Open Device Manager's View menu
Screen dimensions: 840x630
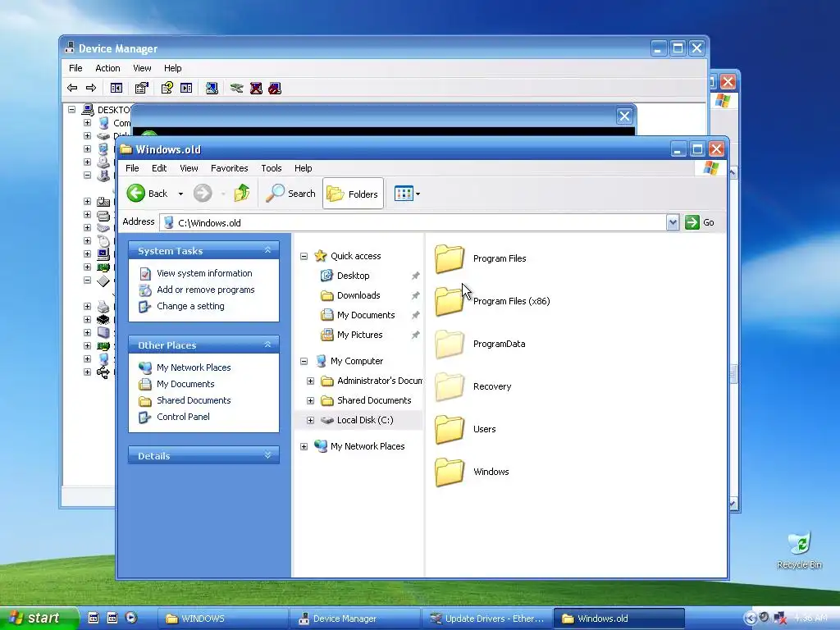[142, 68]
